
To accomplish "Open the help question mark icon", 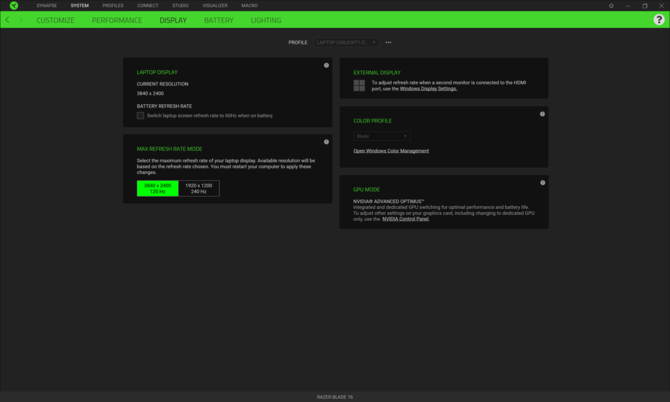I will tap(659, 20).
